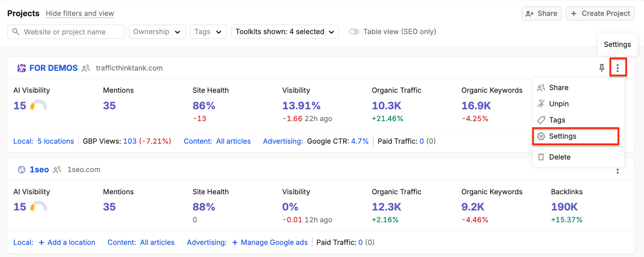
Task: Click Backlinks value 190K
Action: [x=564, y=207]
